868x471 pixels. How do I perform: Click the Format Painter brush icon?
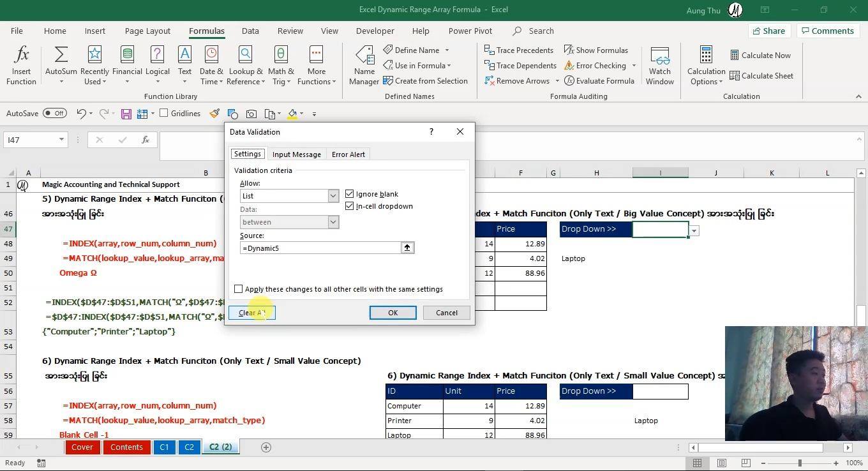215,114
